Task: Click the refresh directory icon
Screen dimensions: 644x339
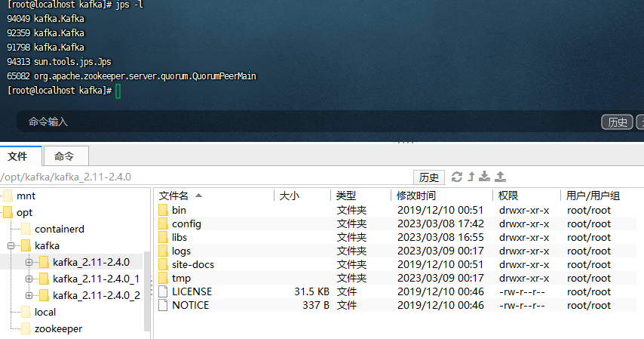Action: [x=457, y=177]
